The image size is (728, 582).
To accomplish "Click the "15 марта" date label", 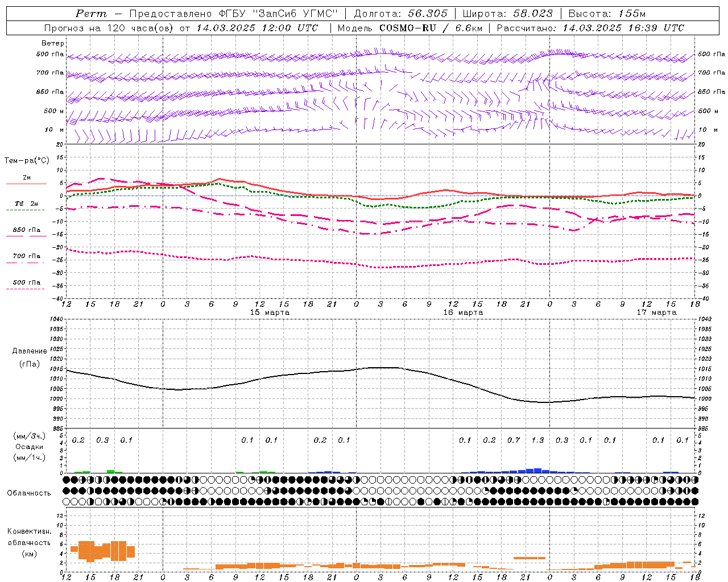I will tap(270, 313).
